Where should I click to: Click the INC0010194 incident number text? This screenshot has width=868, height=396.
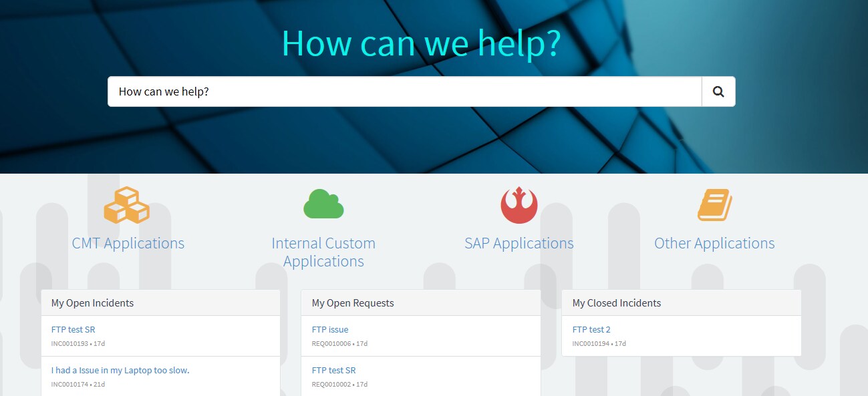point(591,344)
